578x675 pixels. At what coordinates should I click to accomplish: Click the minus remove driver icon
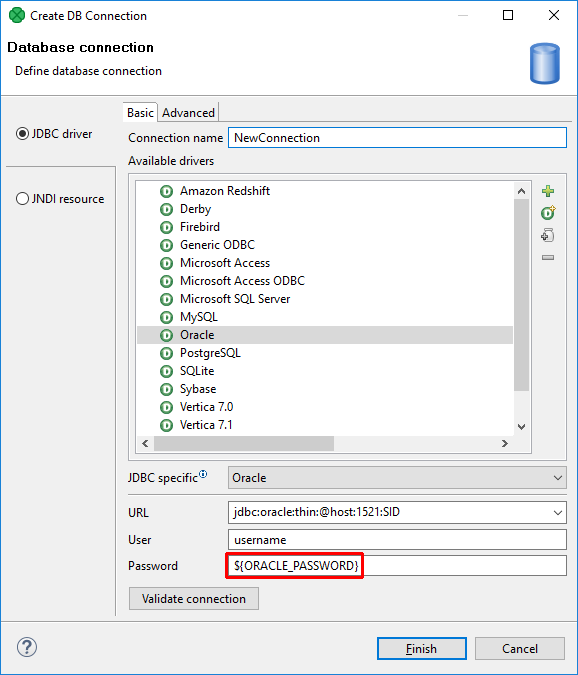(548, 257)
